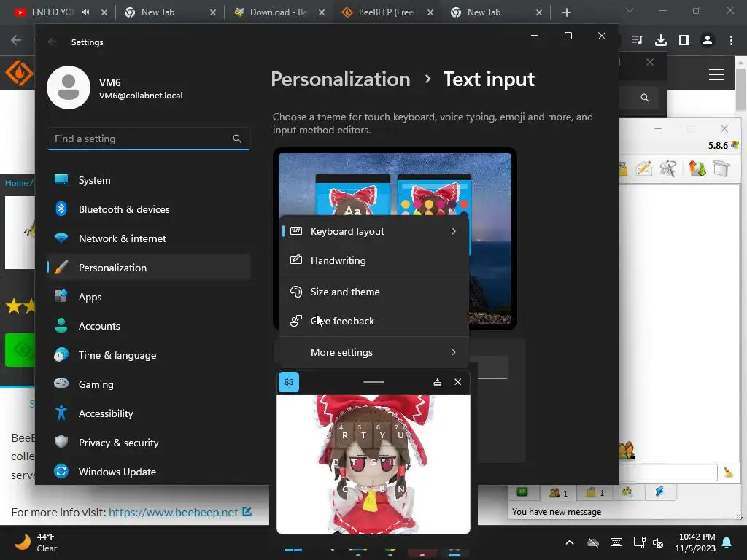This screenshot has width=747, height=560.
Task: Mute the YouTube tab audio icon
Action: click(86, 12)
